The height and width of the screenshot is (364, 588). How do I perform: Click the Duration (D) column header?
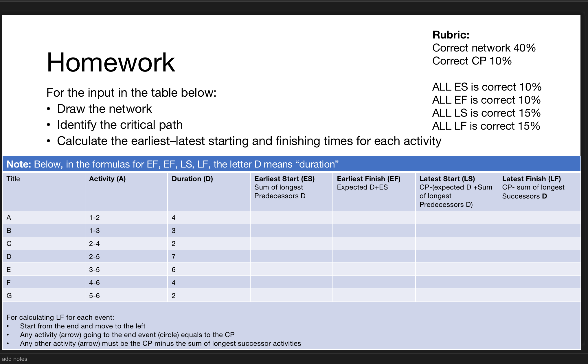(x=192, y=179)
